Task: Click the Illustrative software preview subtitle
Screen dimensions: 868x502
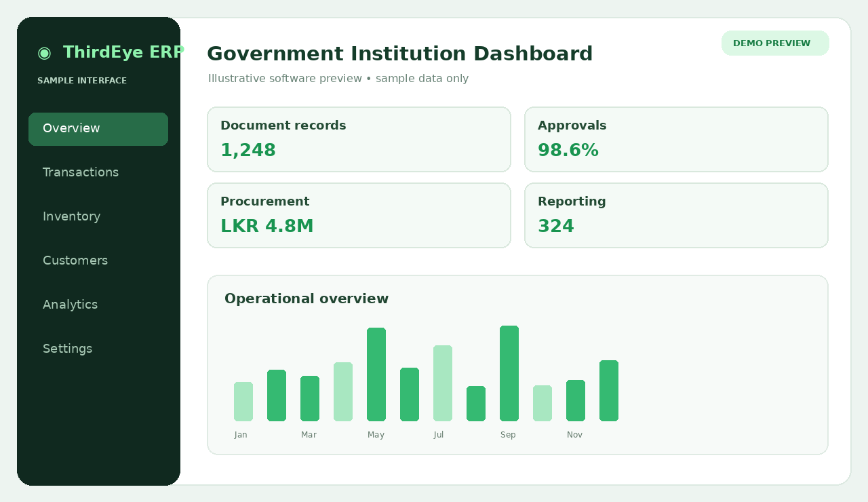Action: pos(338,79)
